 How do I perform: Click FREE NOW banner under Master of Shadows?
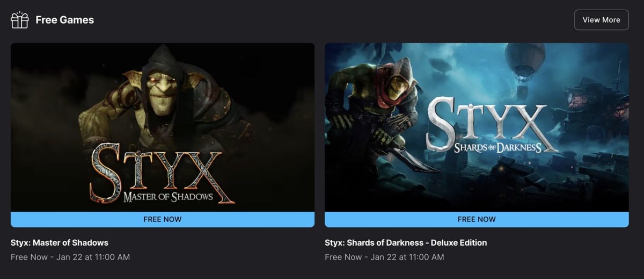[163, 219]
